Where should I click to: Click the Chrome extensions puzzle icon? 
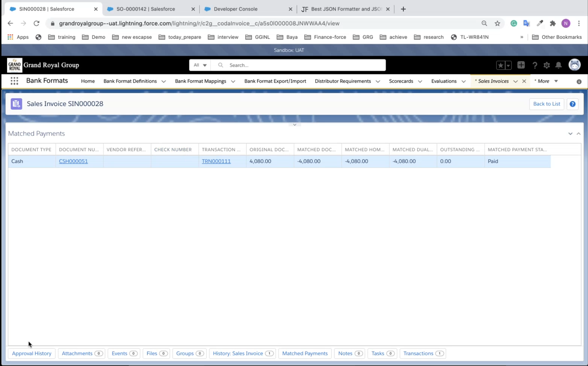pos(553,23)
